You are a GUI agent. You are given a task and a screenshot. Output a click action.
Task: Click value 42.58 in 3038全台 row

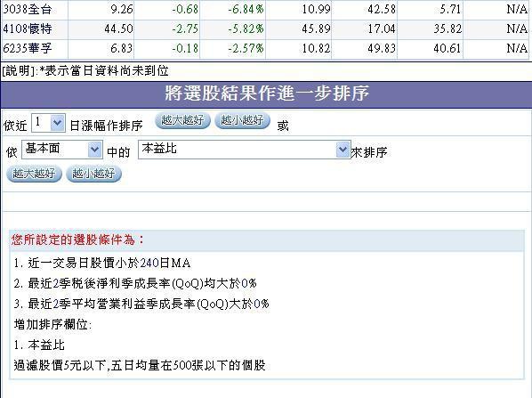[x=382, y=10]
